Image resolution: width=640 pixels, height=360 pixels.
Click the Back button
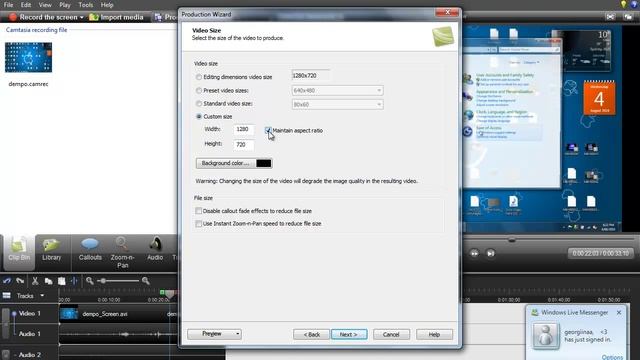click(311, 334)
